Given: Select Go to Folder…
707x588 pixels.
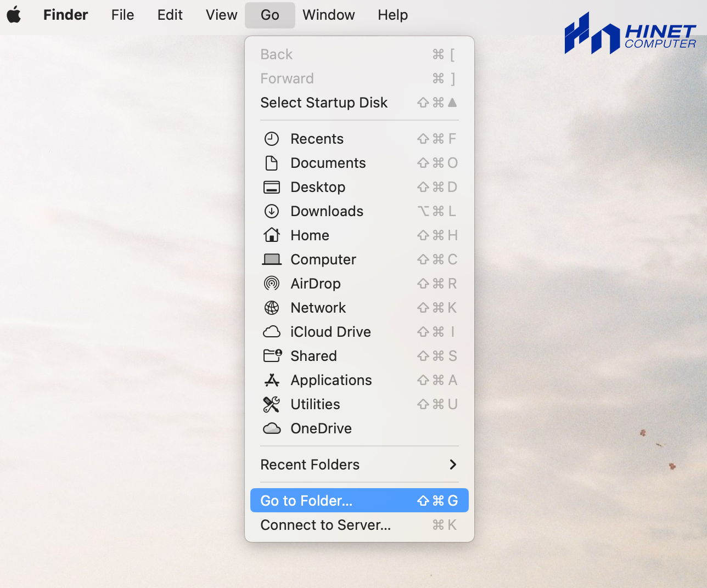Looking at the screenshot, I should pyautogui.click(x=360, y=501).
